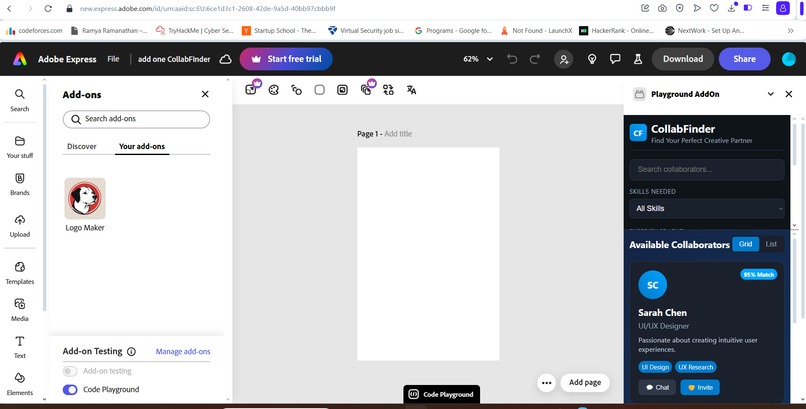The image size is (806, 409).
Task: Click the find and replace toolbar icon
Action: coord(388,90)
